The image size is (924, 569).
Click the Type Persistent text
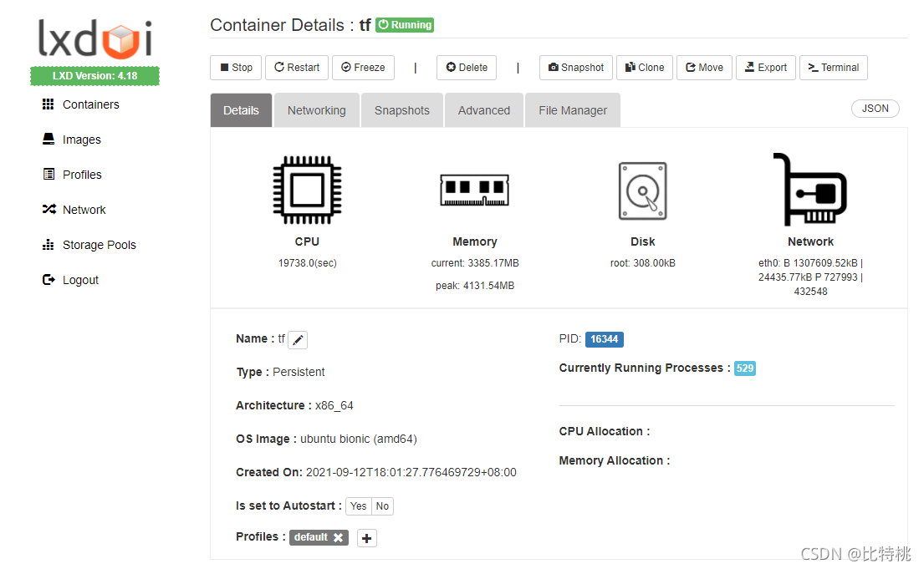[x=299, y=373]
